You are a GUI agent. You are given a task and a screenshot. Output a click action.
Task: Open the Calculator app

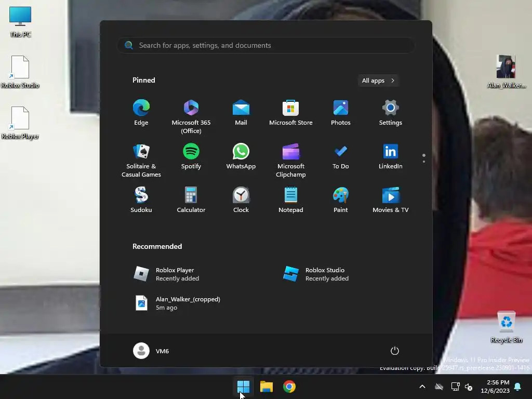click(x=191, y=200)
